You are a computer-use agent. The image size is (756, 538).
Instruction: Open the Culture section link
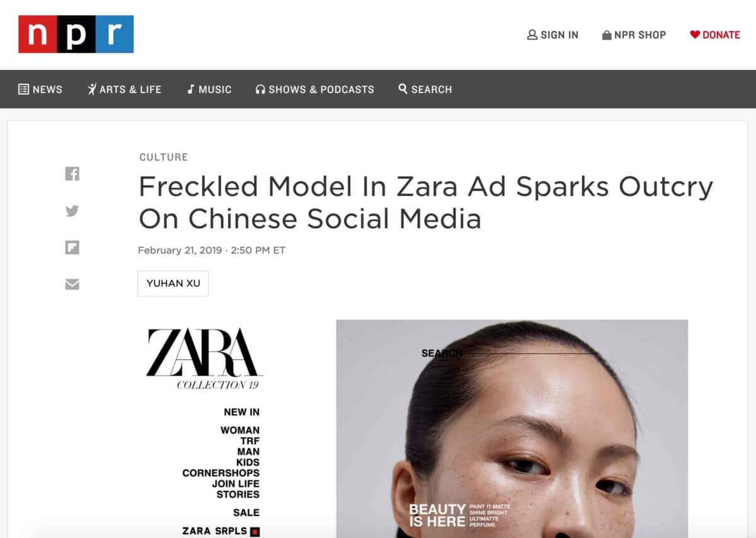point(164,157)
